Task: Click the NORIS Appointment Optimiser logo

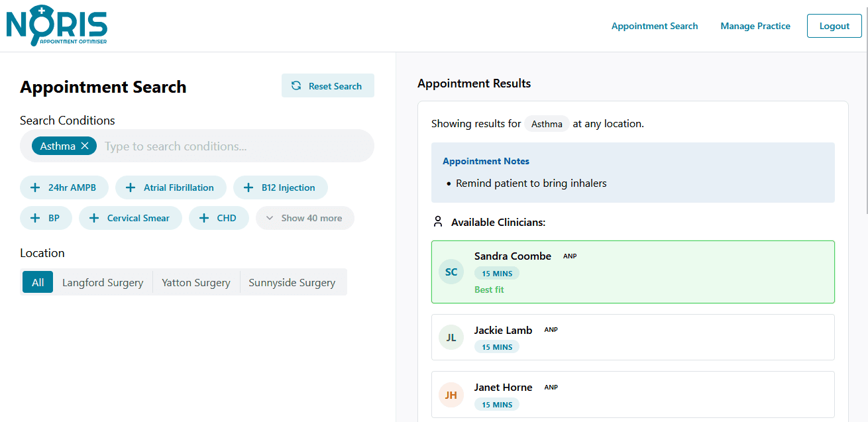Action: click(56, 26)
